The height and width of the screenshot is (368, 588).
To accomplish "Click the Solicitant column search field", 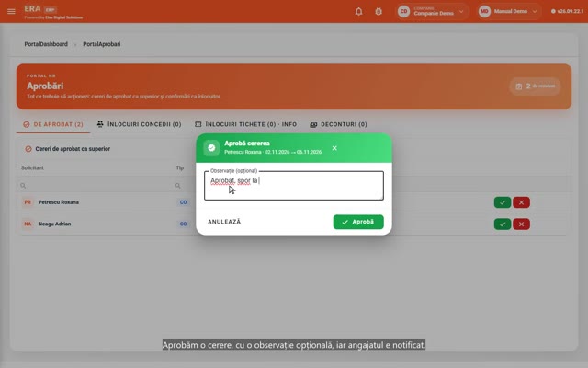I will [95, 186].
